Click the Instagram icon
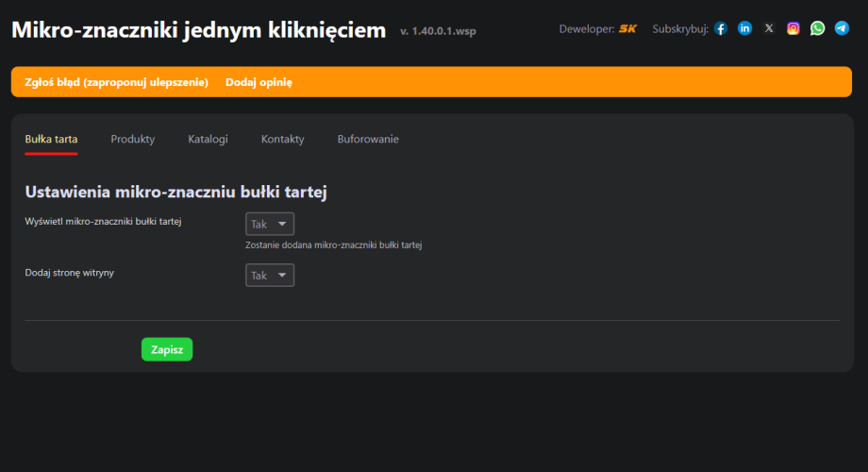The width and height of the screenshot is (868, 472). pyautogui.click(x=793, y=28)
